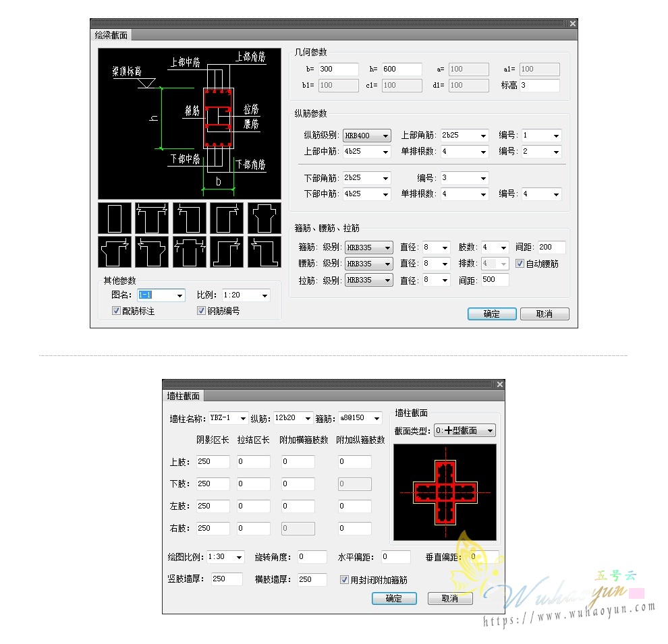Screen dimensions: 668x644
Task: Click the 下肢 附加横箍肢数 field
Action: (298, 484)
